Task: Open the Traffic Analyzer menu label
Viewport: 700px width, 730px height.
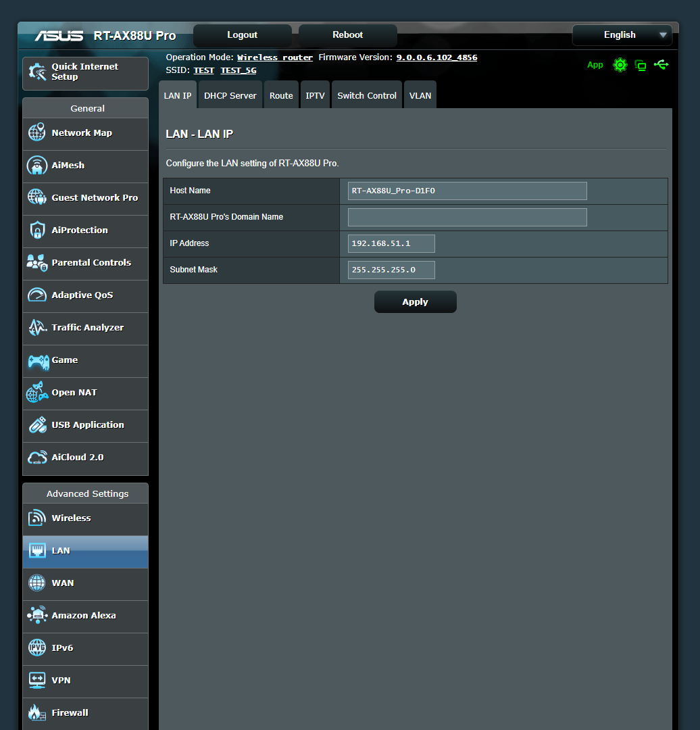Action: coord(88,327)
